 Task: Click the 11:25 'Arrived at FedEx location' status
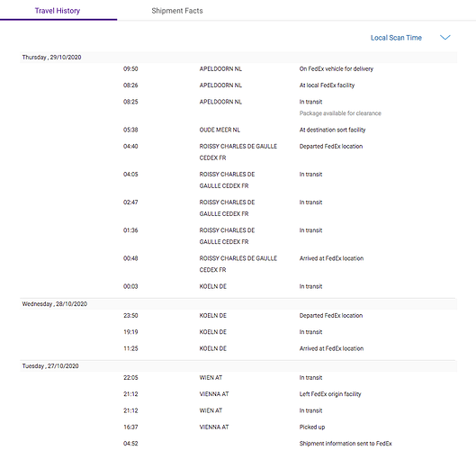click(x=331, y=348)
